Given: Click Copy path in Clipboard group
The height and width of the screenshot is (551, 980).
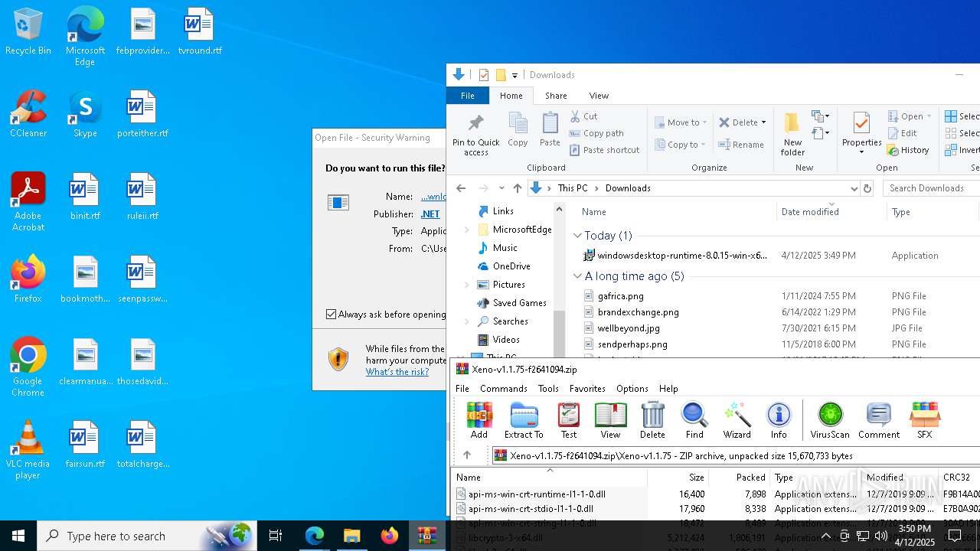Looking at the screenshot, I should [596, 133].
